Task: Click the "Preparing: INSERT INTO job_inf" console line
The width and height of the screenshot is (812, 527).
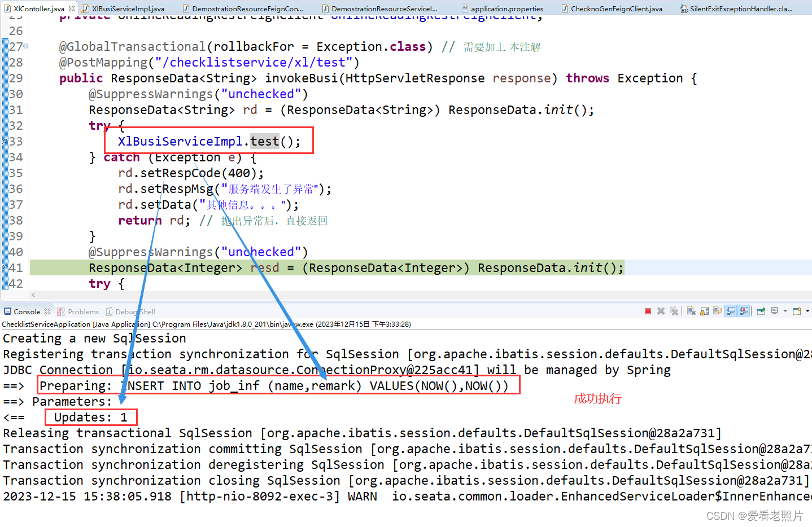Action: coord(274,385)
